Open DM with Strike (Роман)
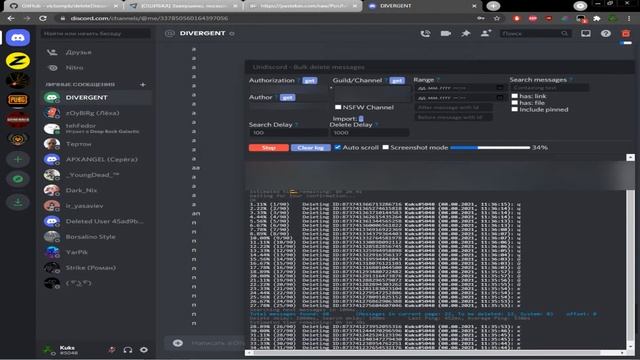This screenshot has height=360, width=640. pyautogui.click(x=96, y=268)
